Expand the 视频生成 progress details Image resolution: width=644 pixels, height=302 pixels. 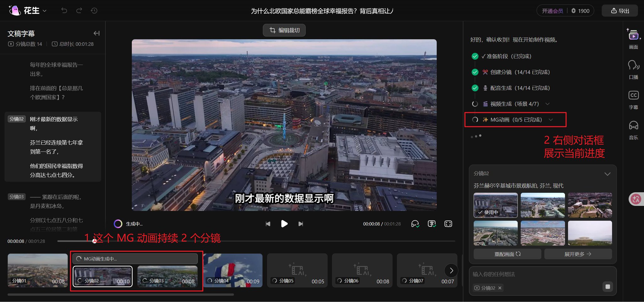pos(547,104)
